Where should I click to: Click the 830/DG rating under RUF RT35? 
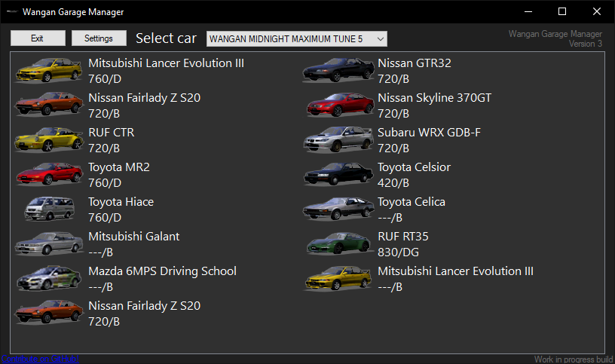click(398, 252)
